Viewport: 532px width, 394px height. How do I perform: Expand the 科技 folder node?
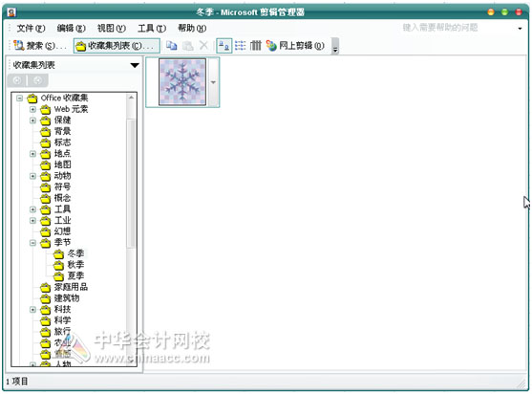click(32, 310)
